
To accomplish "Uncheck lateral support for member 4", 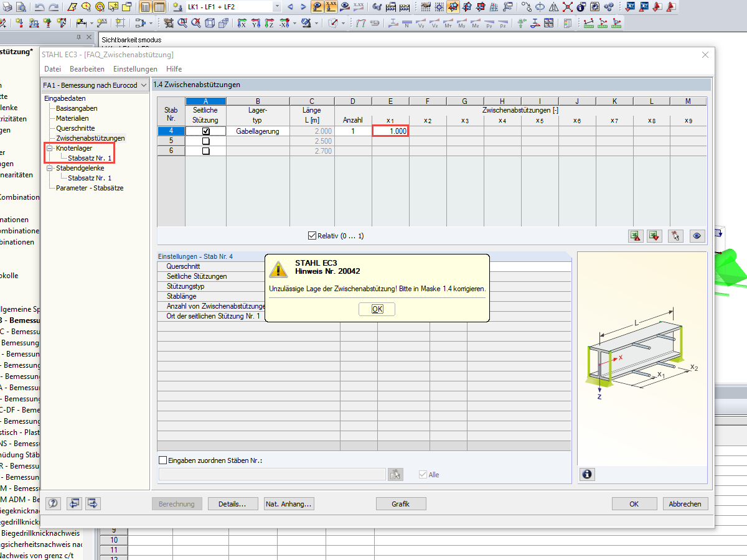I will click(206, 131).
